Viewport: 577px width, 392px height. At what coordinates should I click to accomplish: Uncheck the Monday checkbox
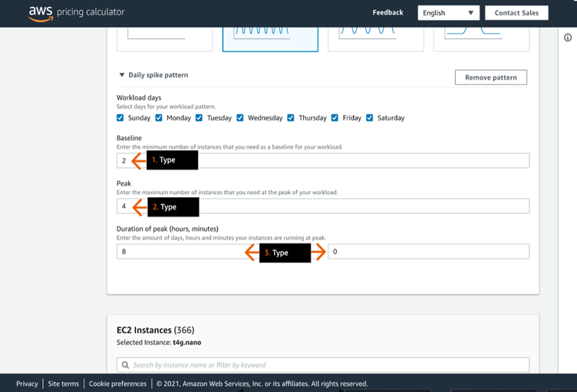tap(159, 118)
